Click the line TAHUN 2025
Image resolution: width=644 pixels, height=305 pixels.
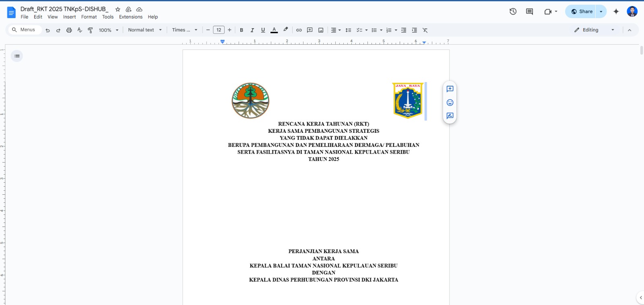click(x=324, y=159)
